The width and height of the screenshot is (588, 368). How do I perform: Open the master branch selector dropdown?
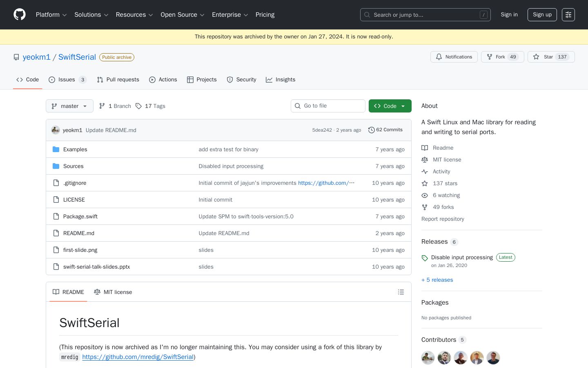(69, 106)
